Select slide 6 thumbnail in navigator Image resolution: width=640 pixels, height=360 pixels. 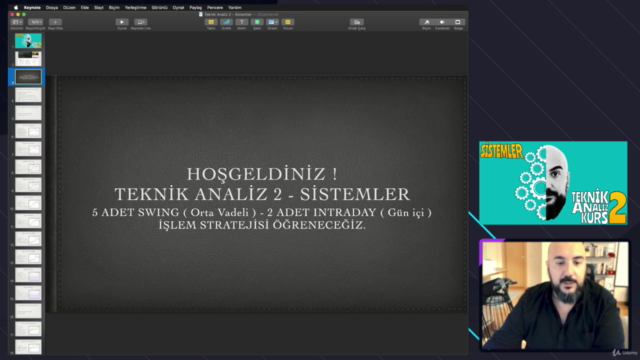tap(28, 131)
